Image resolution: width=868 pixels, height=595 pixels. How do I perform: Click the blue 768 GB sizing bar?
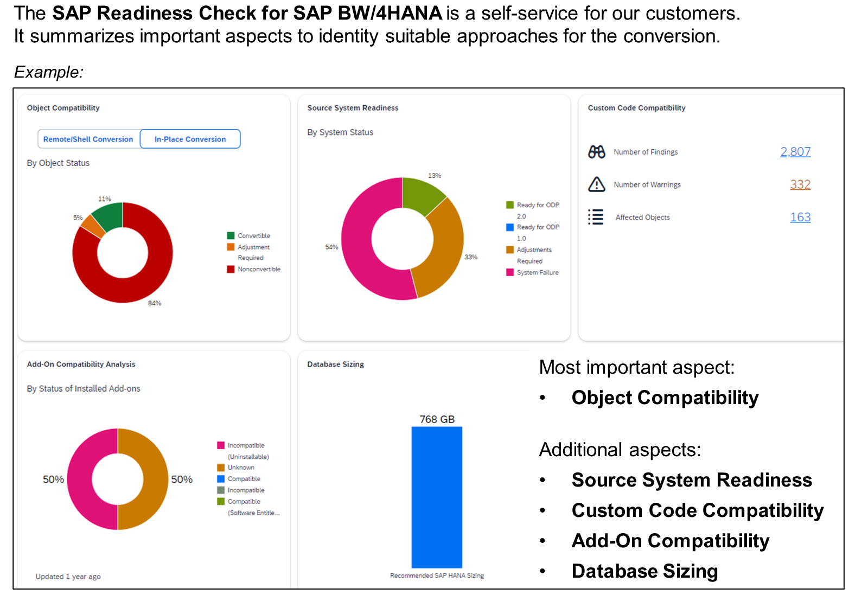point(437,497)
